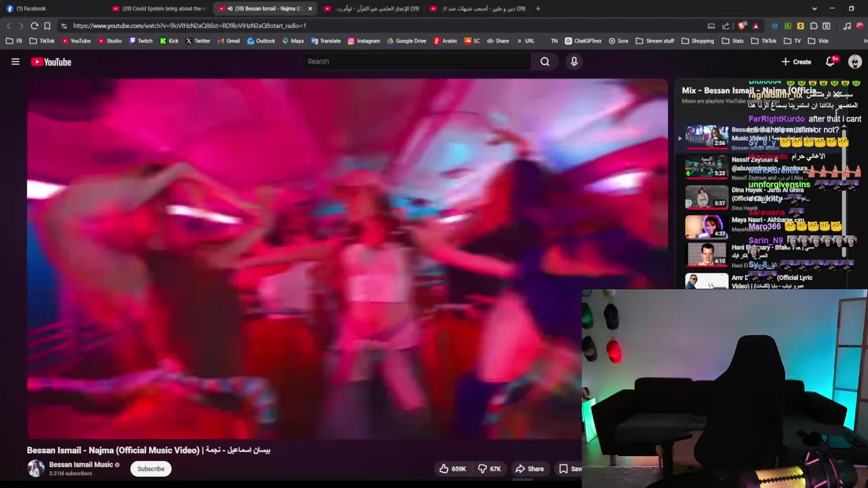Bookmark this page with bookmark icon
This screenshot has height=488, width=868.
[x=47, y=26]
